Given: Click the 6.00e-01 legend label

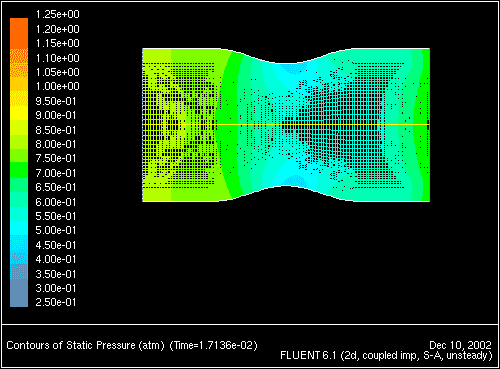Looking at the screenshot, I should click(x=56, y=202).
